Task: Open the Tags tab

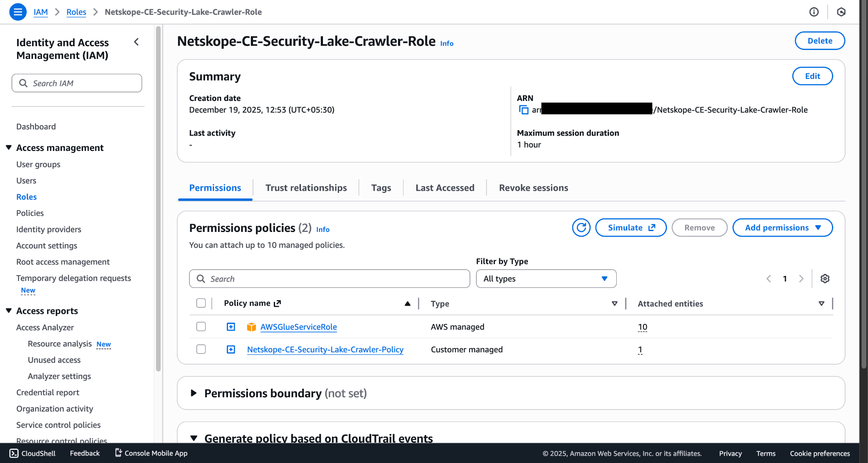Action: (x=381, y=188)
